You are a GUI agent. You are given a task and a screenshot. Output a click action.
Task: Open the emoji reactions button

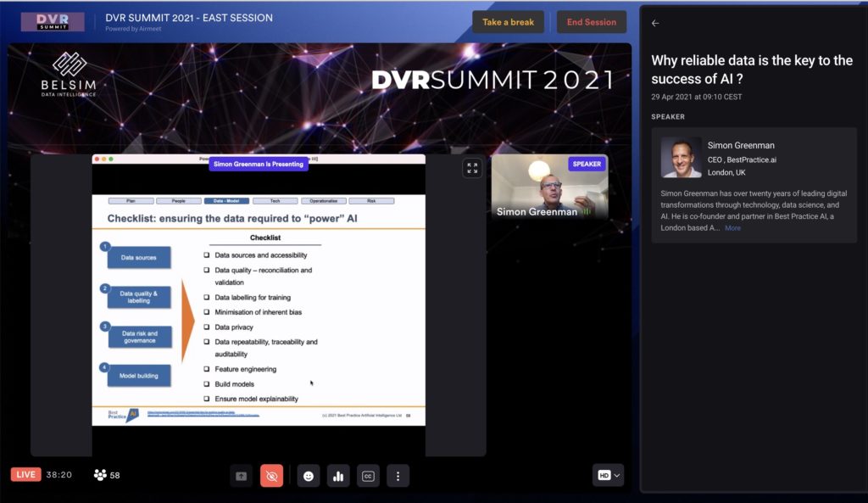pos(309,476)
